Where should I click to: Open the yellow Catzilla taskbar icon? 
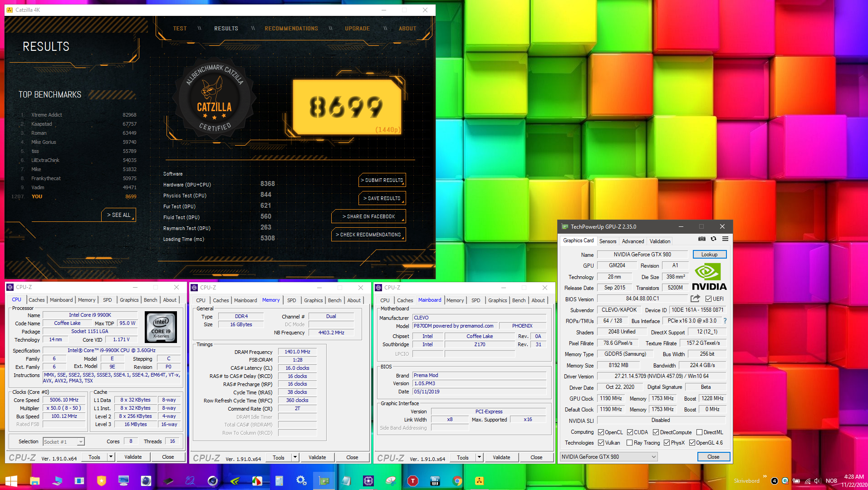479,481
